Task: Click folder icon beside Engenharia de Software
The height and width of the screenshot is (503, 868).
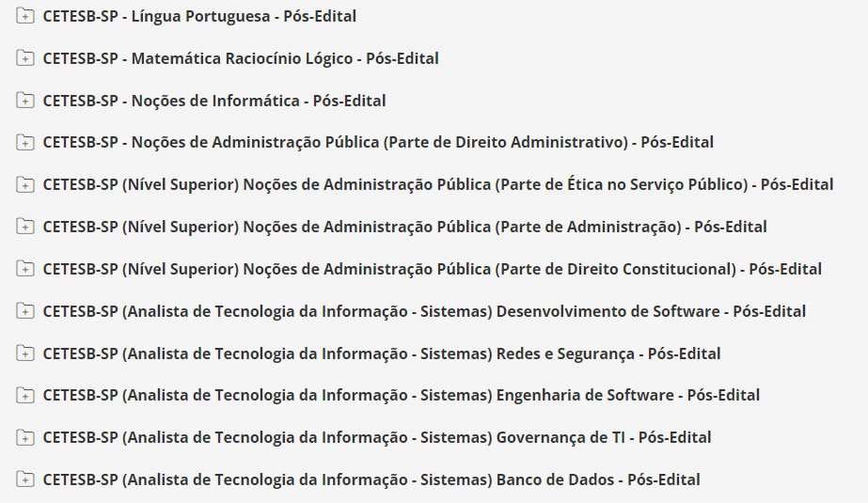Action: point(25,395)
